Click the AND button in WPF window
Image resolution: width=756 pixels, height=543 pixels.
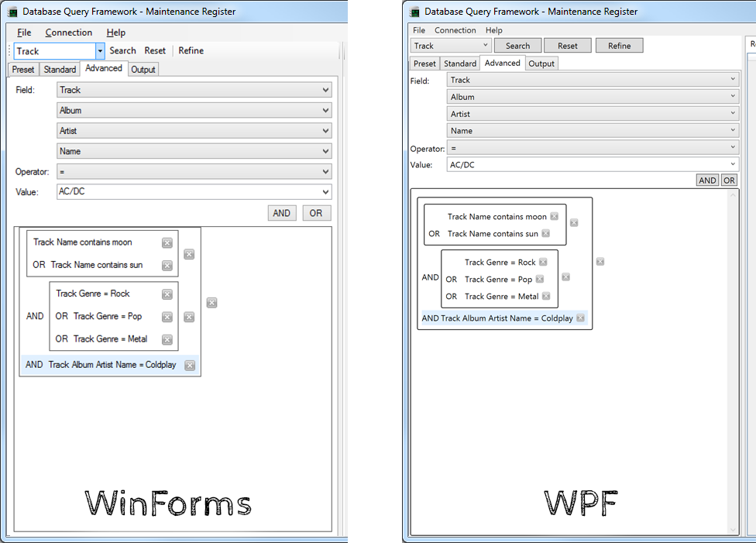708,180
